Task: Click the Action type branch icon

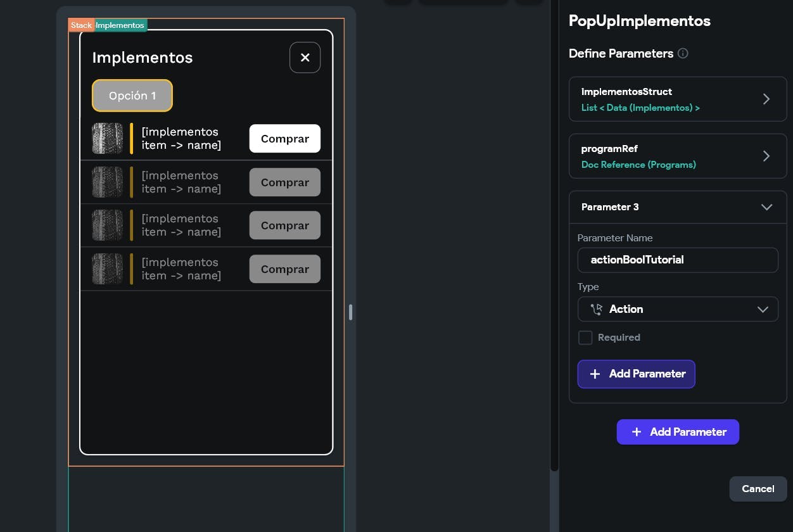Action: pyautogui.click(x=596, y=309)
